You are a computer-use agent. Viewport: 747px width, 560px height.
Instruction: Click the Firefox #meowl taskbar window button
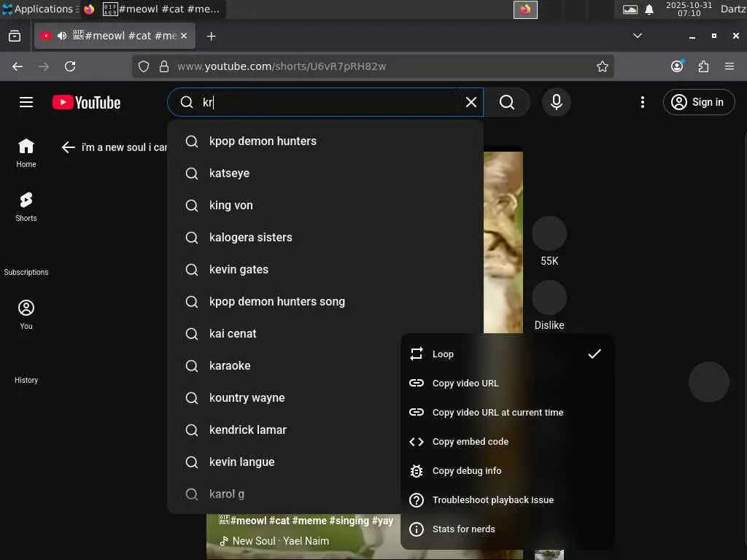pos(152,9)
